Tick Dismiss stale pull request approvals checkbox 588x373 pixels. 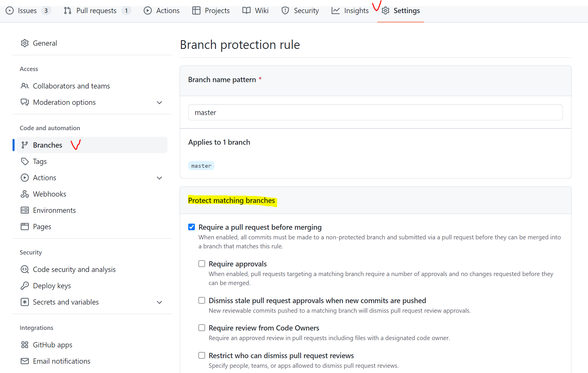click(202, 300)
